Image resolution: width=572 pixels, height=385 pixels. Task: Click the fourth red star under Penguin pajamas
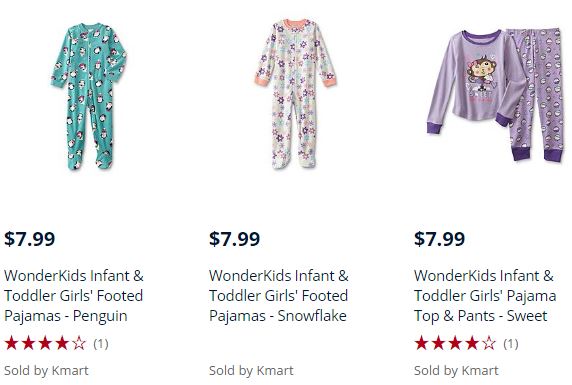click(x=62, y=343)
